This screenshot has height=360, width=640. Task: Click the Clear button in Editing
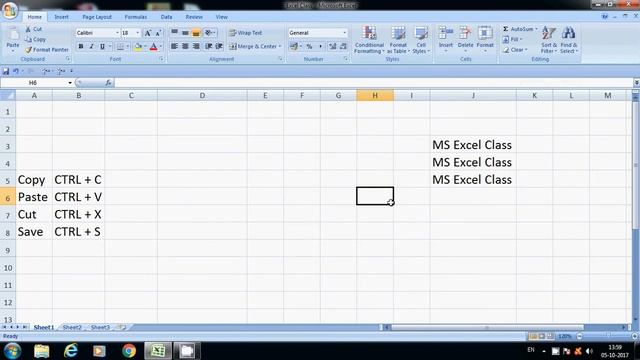[515, 49]
